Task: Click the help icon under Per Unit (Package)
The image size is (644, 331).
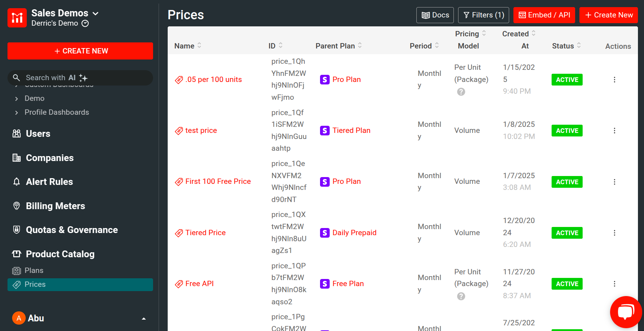Action: tap(461, 92)
